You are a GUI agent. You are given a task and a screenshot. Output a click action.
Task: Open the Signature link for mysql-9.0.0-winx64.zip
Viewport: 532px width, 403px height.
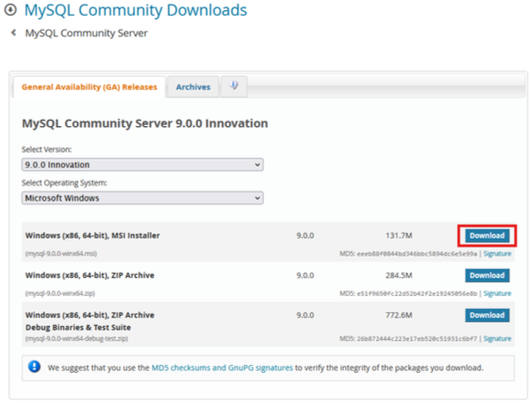(497, 293)
